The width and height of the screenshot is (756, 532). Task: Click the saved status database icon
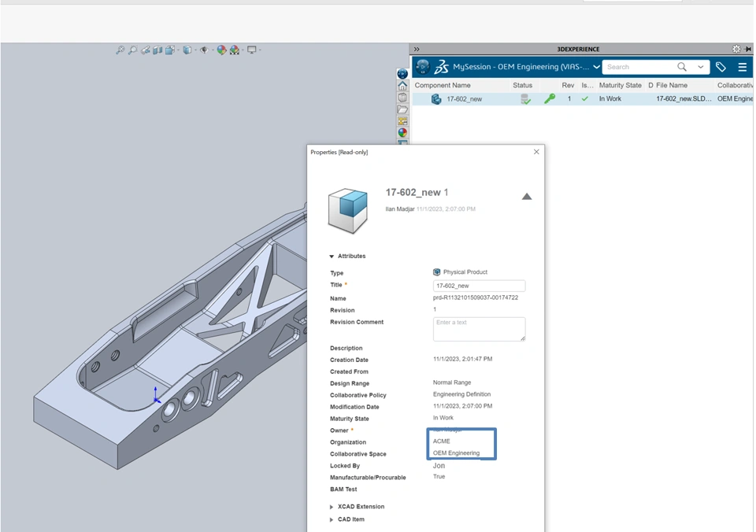coord(525,99)
